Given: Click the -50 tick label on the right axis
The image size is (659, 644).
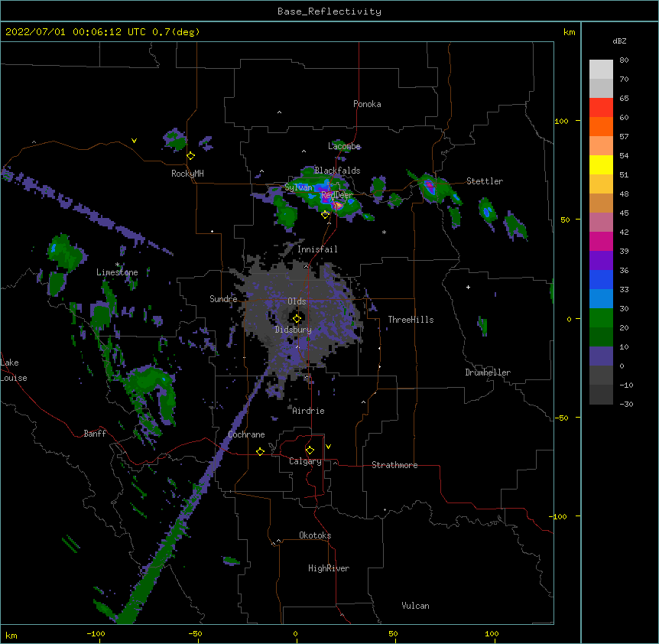Looking at the screenshot, I should (561, 418).
